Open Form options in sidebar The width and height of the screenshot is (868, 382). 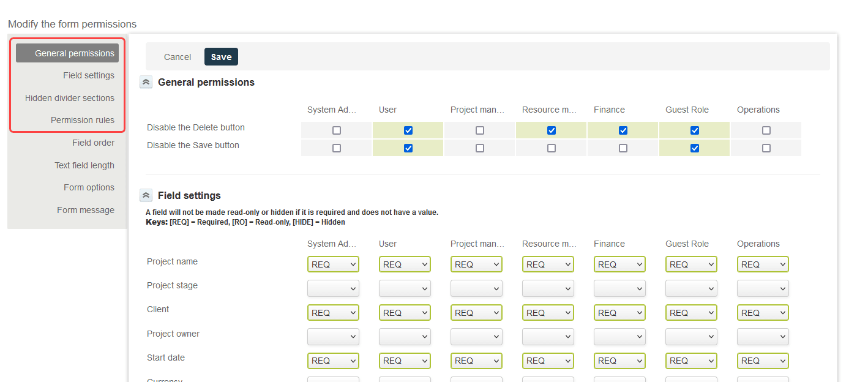tap(89, 187)
